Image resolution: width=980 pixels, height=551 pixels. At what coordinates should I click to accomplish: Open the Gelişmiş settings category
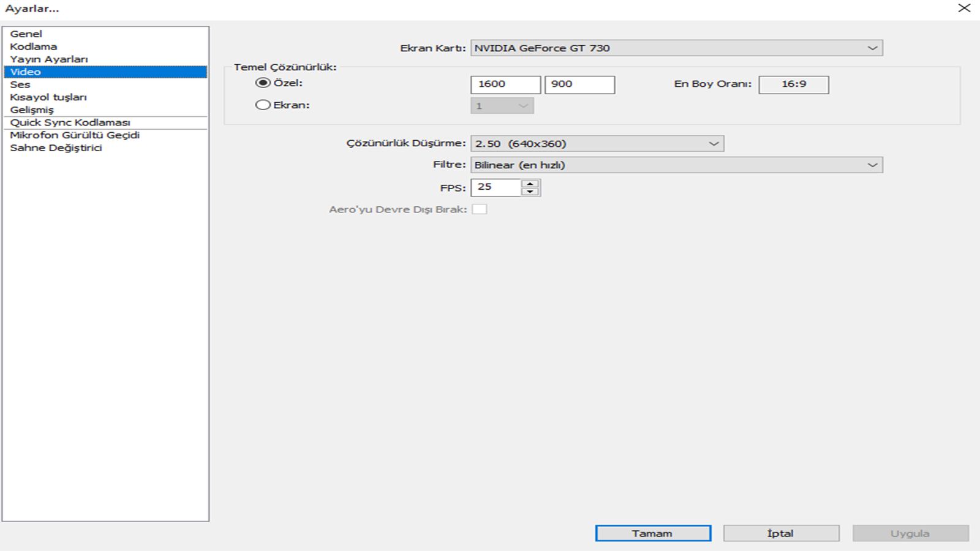[105, 110]
